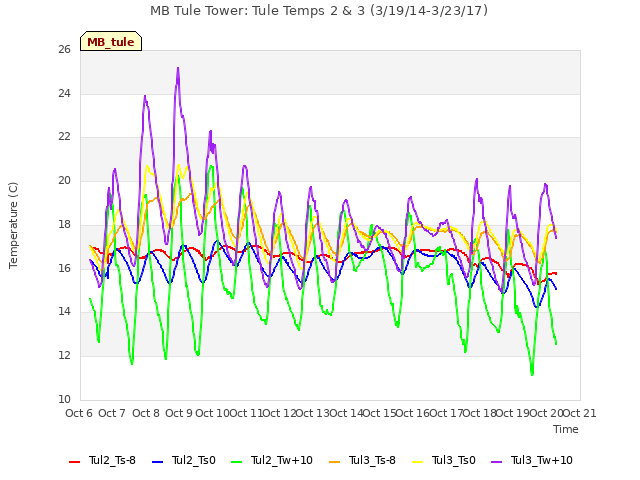
Task: Click the Oct 7 x-axis tick label
Action: point(112,413)
